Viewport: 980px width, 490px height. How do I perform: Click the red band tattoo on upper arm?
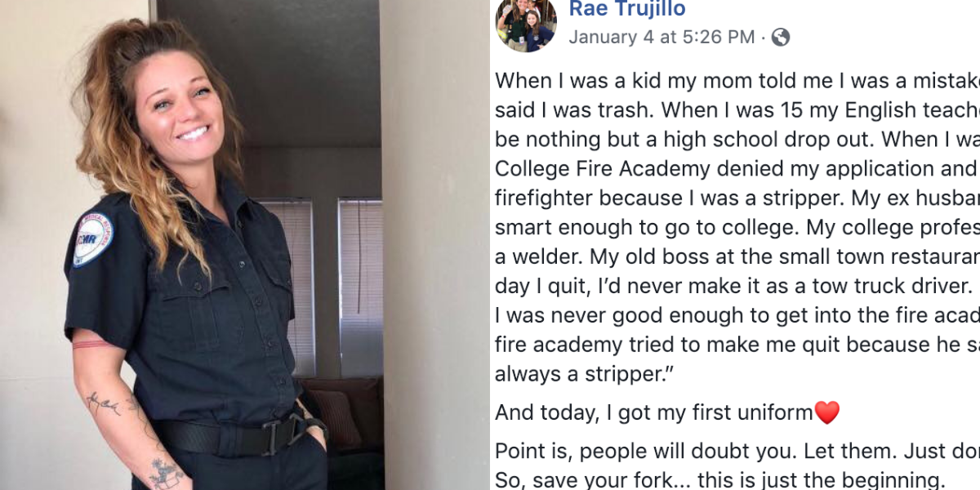point(93,344)
